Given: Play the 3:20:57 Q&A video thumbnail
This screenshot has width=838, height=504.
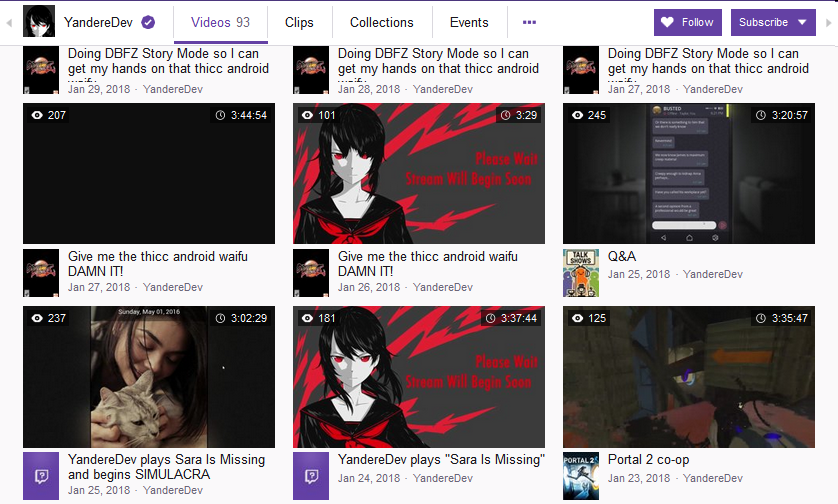Looking at the screenshot, I should pos(689,174).
